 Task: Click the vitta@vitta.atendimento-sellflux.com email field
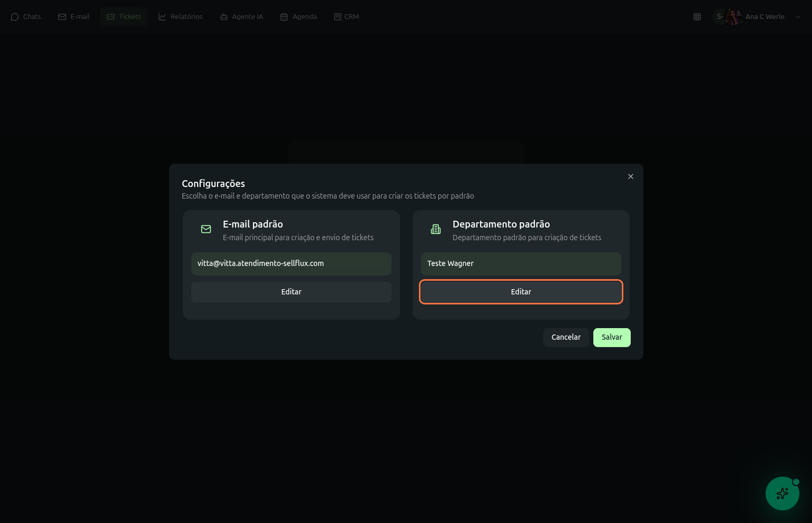(291, 263)
